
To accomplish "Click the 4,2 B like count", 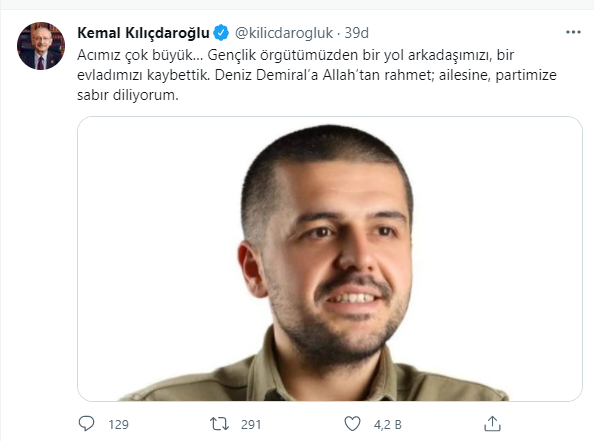I will click(x=387, y=424).
